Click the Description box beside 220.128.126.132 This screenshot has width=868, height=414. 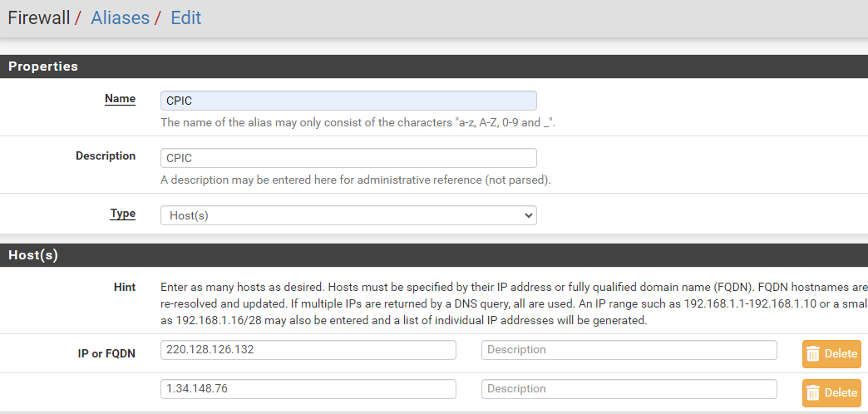pyautogui.click(x=629, y=350)
